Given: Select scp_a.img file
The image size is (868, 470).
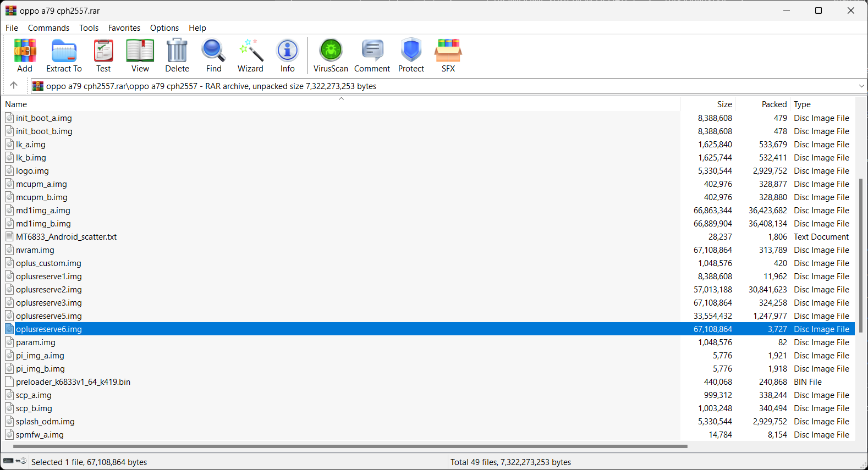Looking at the screenshot, I should click(34, 395).
